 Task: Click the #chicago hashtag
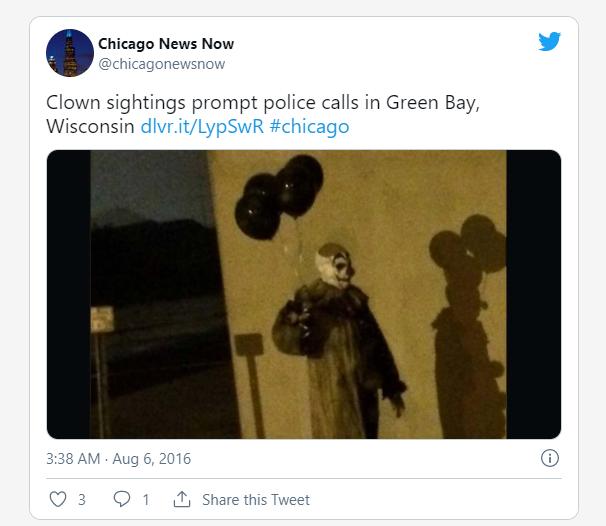click(x=310, y=126)
